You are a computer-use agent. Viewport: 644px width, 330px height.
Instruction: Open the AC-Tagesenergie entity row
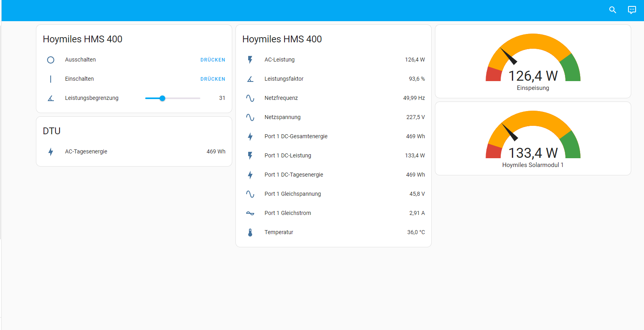point(134,152)
